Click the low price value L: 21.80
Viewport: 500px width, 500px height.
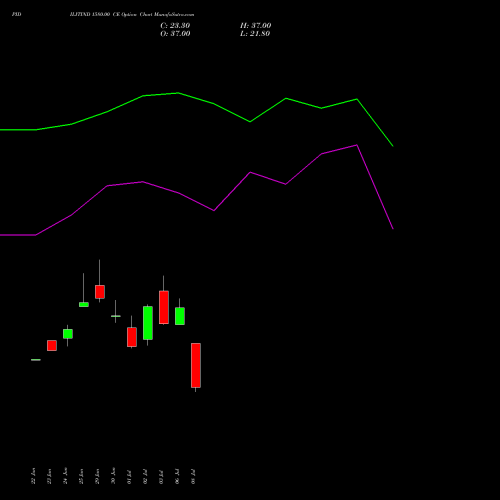255,34
